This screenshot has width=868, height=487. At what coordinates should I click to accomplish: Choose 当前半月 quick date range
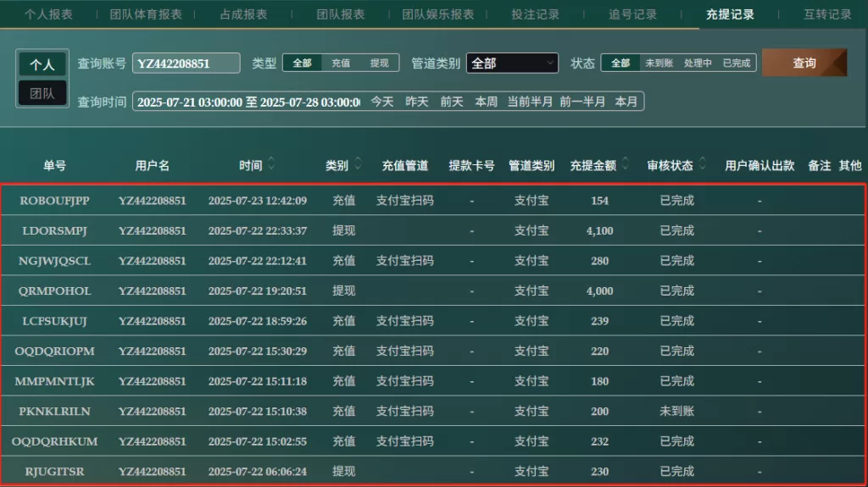coord(530,102)
